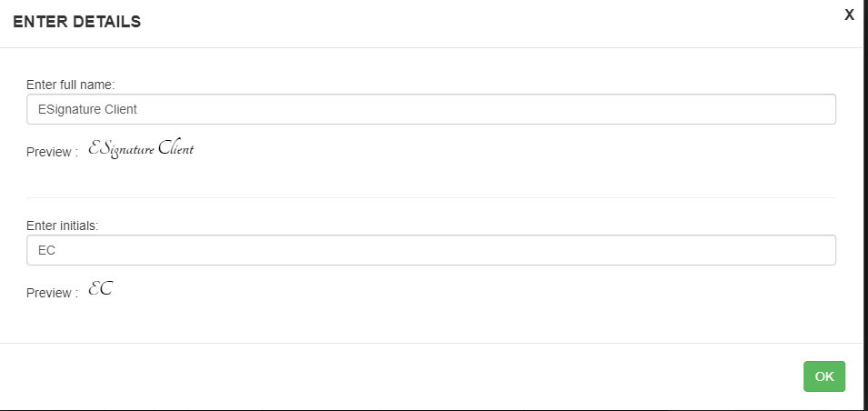Close the Enter Details dialog with X
The width and height of the screenshot is (868, 411).
[x=849, y=15]
